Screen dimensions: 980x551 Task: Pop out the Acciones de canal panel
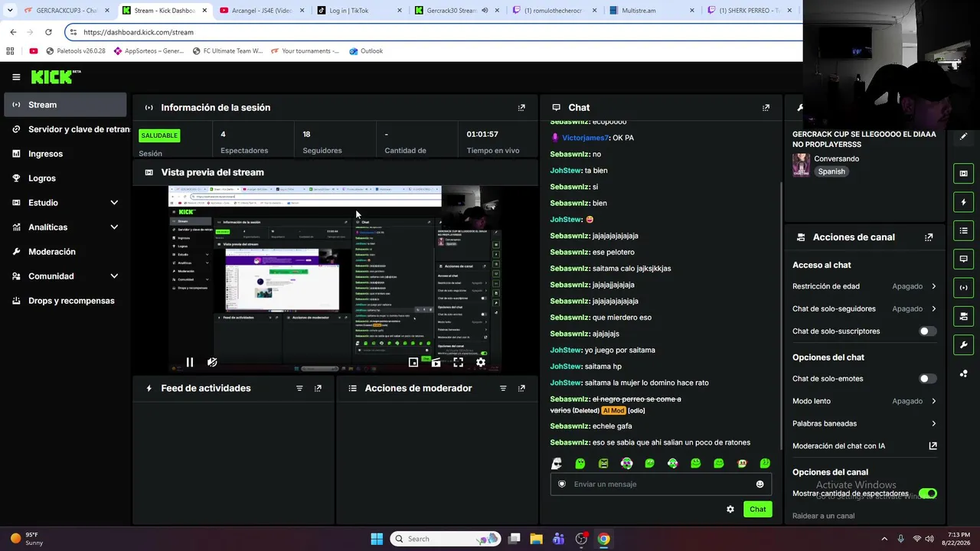[x=929, y=237]
